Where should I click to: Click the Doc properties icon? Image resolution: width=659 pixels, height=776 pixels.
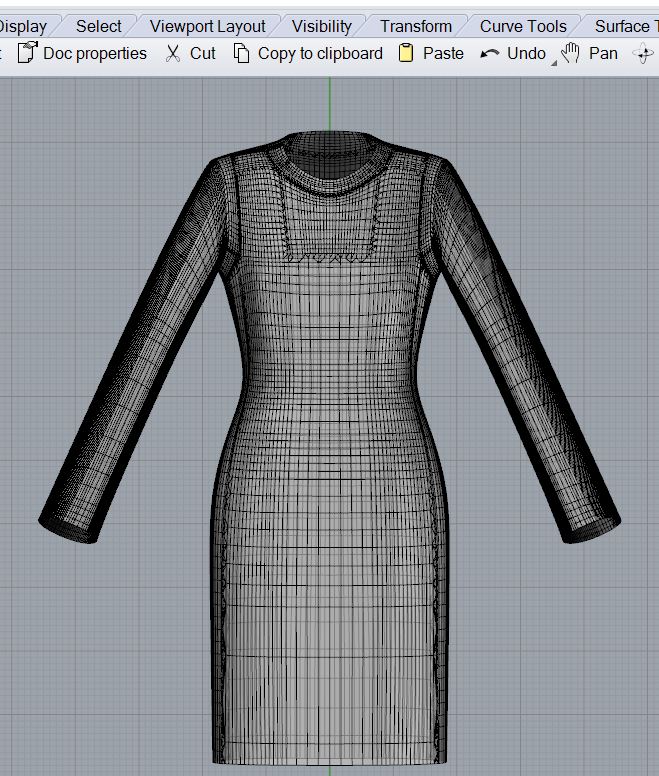pos(27,52)
